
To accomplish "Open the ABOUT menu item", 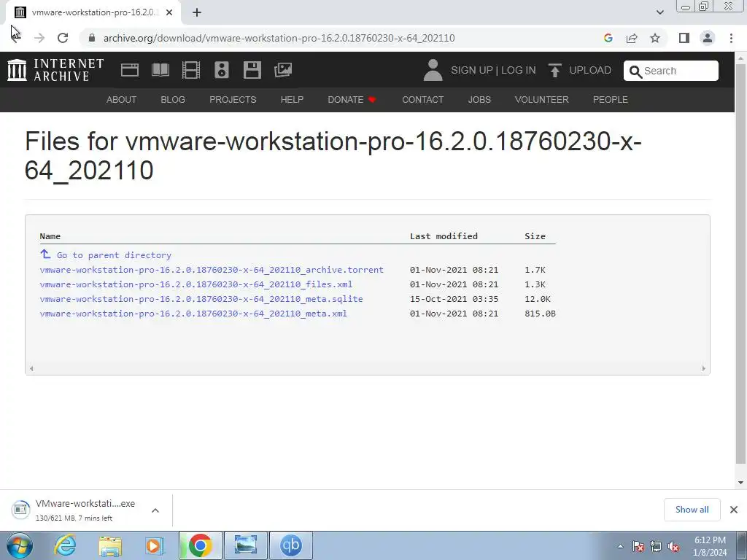I will tap(122, 99).
